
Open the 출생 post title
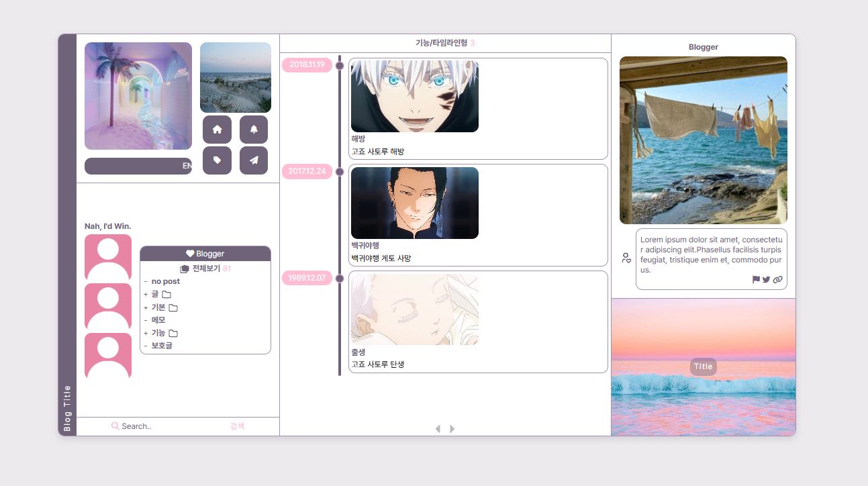(x=358, y=352)
